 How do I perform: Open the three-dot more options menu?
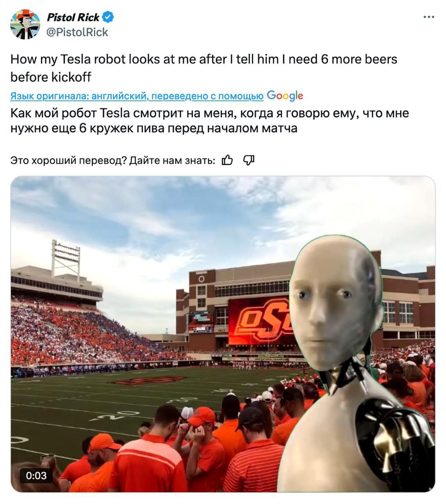(429, 17)
